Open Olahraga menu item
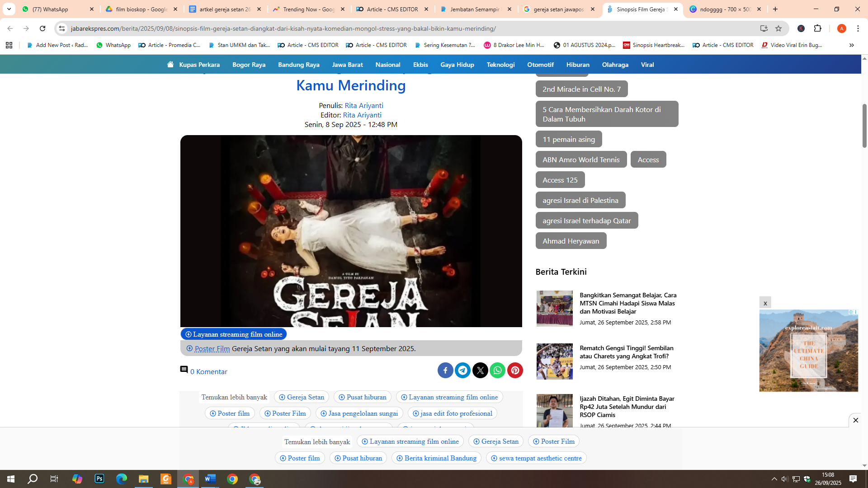The image size is (868, 488). [x=615, y=65]
